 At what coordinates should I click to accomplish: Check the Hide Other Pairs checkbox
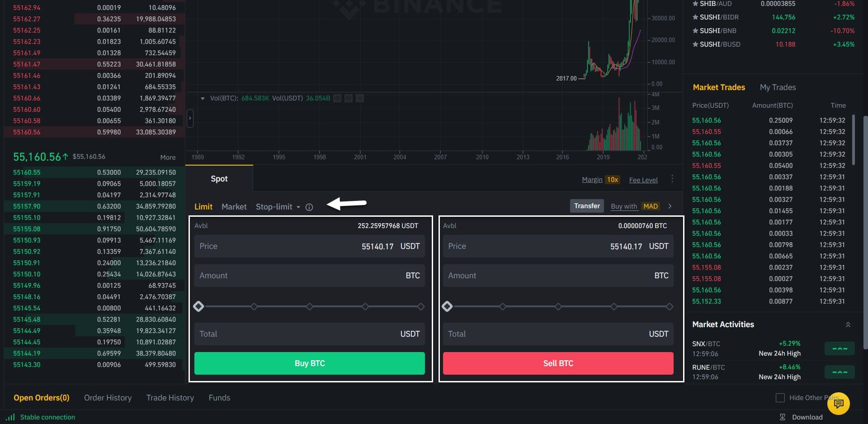point(780,398)
